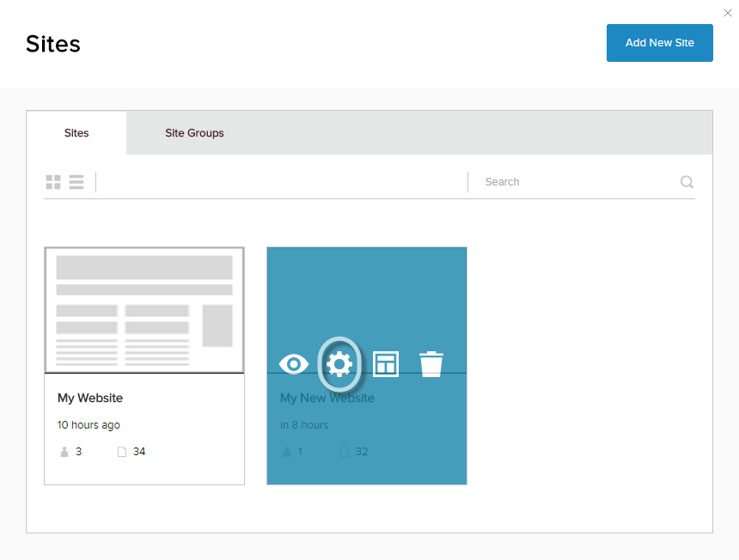
Task: Click users count on My New Website card
Action: (300, 452)
